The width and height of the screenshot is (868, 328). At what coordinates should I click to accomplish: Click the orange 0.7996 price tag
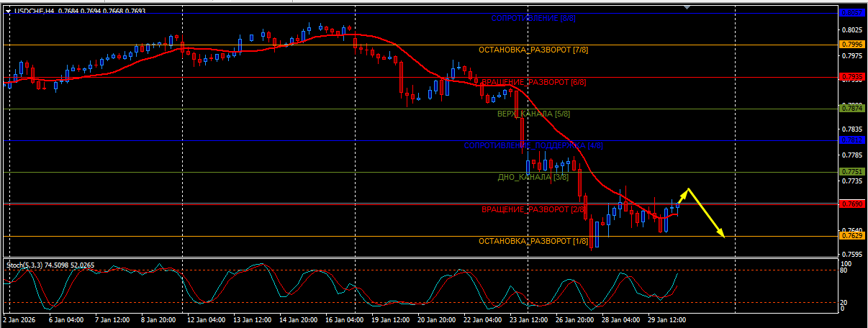point(851,45)
